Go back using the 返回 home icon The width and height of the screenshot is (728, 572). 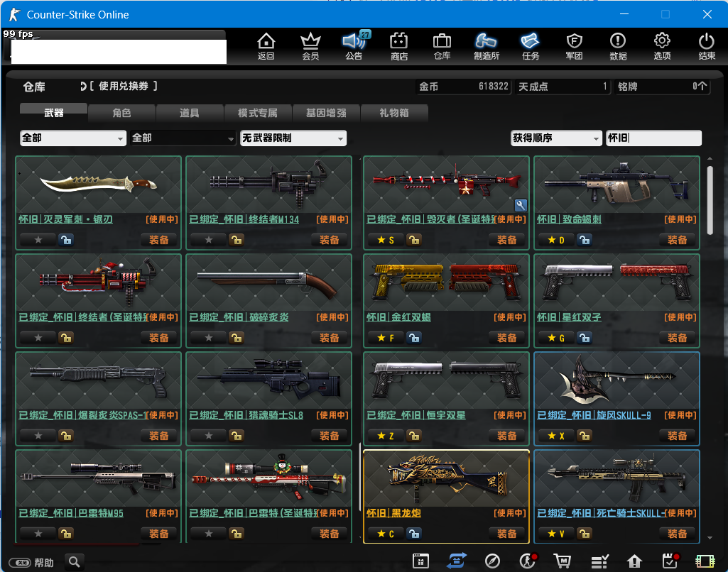point(266,46)
